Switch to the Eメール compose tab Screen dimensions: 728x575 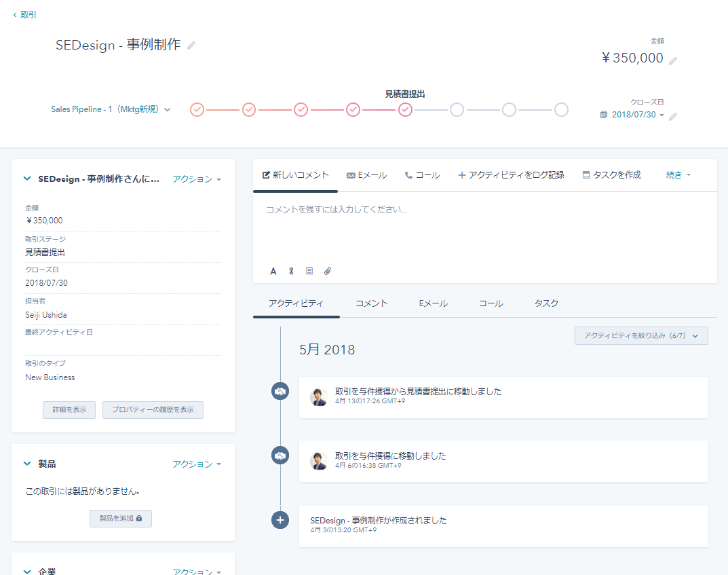366,175
